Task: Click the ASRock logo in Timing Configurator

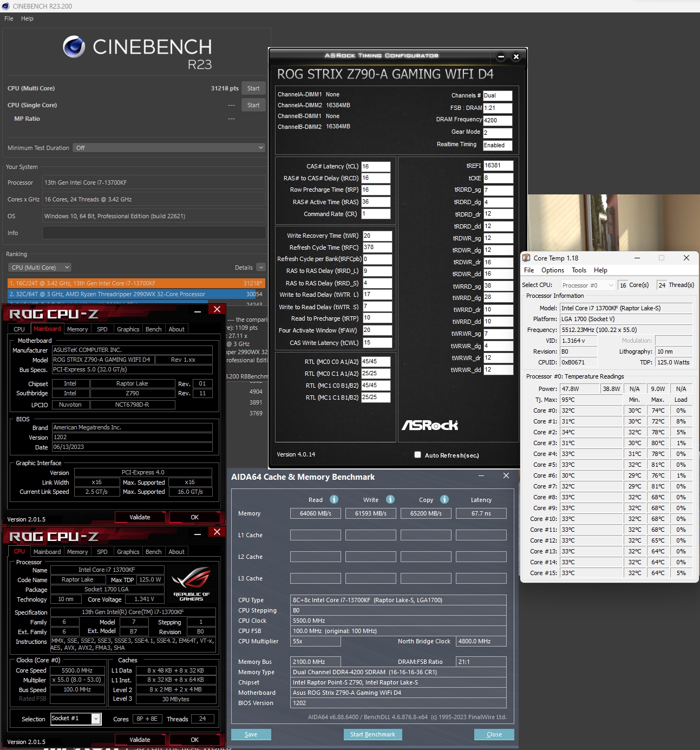Action: tap(430, 425)
